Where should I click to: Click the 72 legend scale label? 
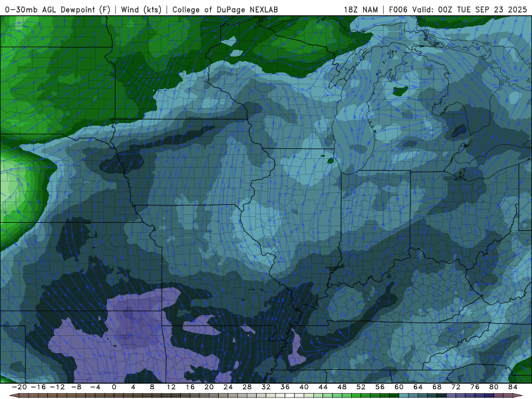click(456, 387)
